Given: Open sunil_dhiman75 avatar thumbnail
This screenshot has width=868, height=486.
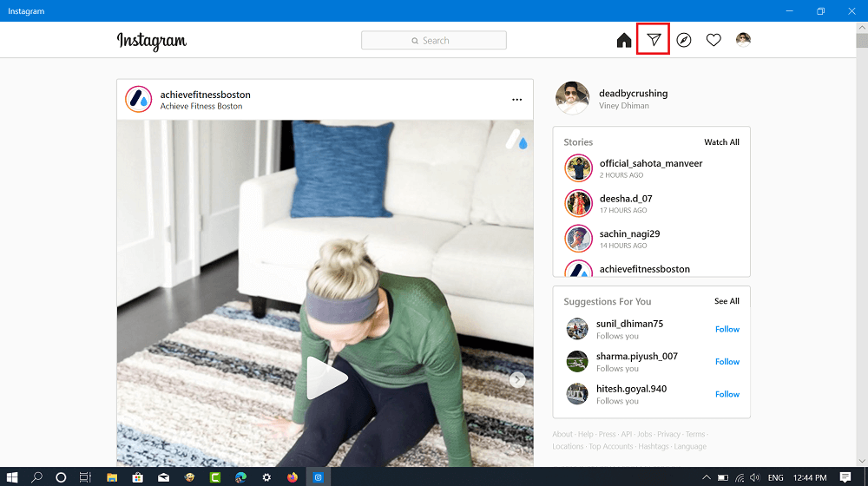Looking at the screenshot, I should (577, 329).
